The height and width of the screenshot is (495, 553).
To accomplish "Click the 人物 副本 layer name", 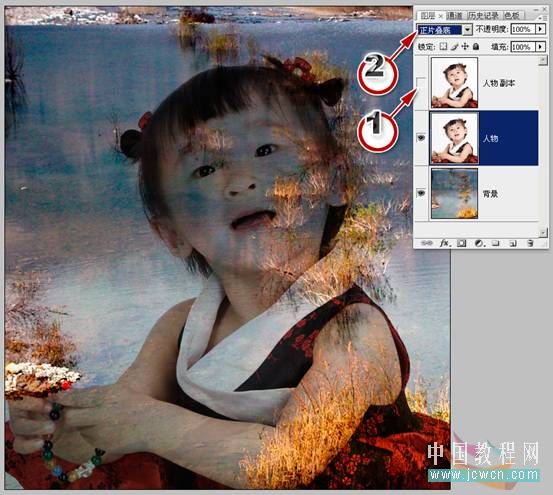I will pos(499,83).
